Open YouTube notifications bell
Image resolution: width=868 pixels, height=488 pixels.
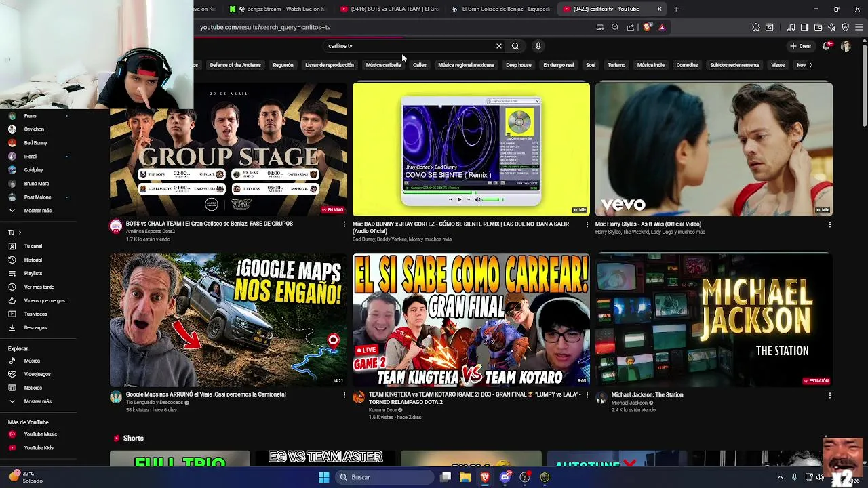click(x=826, y=46)
